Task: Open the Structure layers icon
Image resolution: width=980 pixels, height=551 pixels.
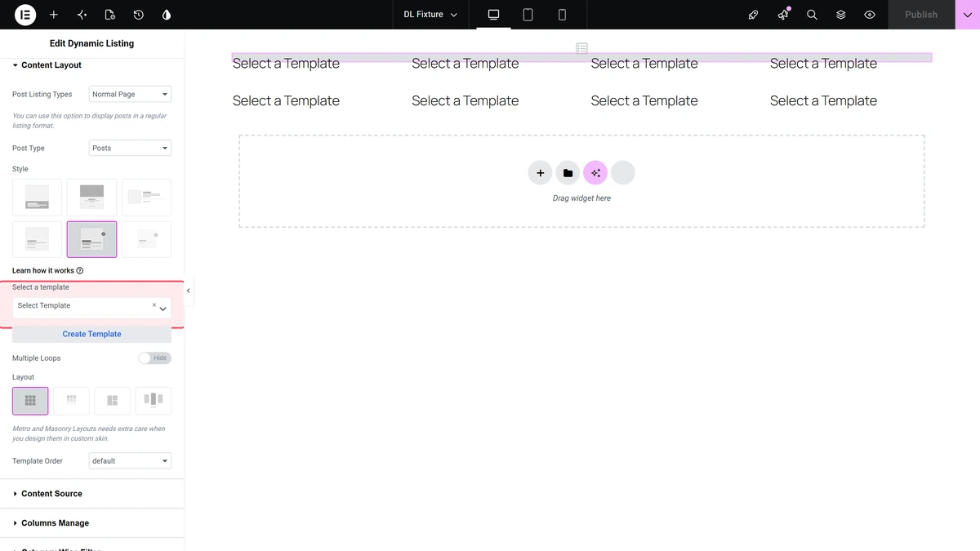Action: (x=840, y=15)
